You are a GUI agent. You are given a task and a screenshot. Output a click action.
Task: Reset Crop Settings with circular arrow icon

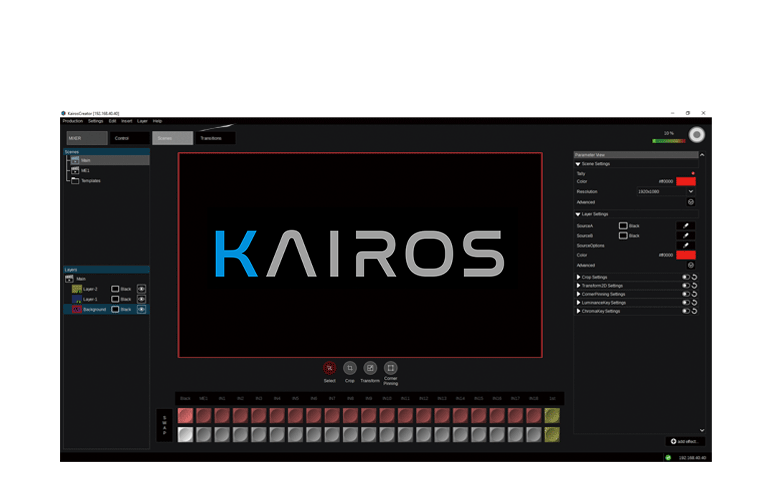pos(694,277)
